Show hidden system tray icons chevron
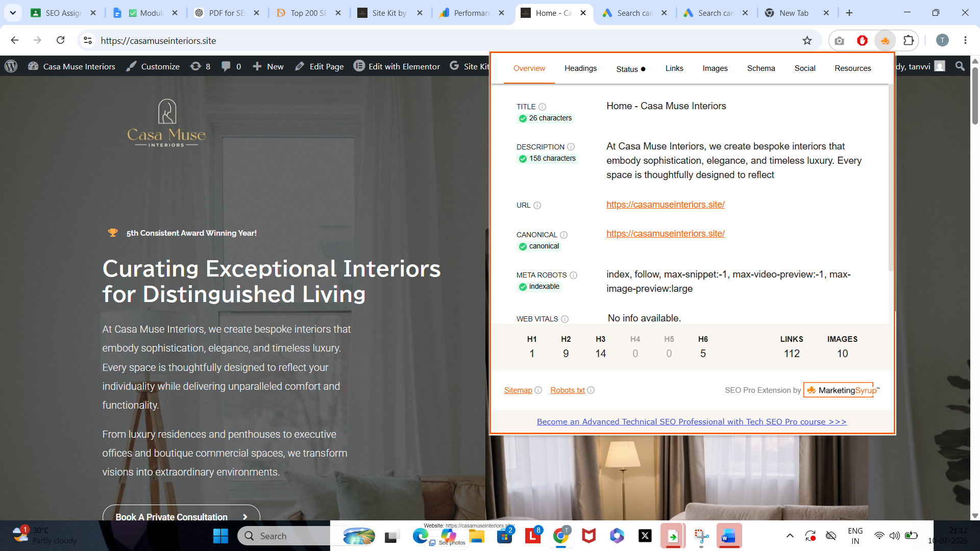980x551 pixels. pyautogui.click(x=790, y=536)
